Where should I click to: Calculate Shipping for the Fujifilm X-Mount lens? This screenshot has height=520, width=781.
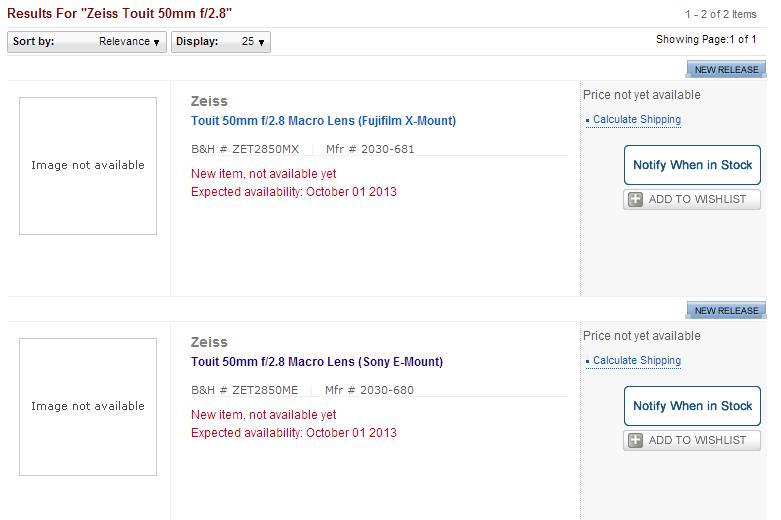pos(636,120)
